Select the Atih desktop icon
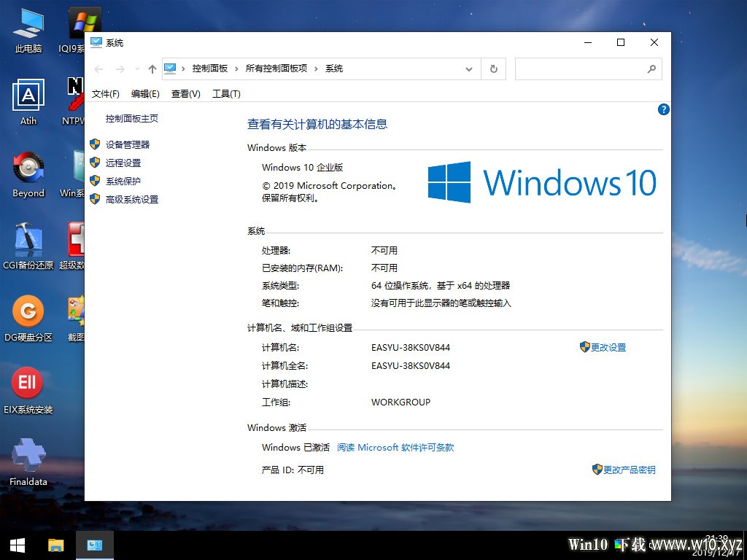The image size is (747, 560). point(28,102)
